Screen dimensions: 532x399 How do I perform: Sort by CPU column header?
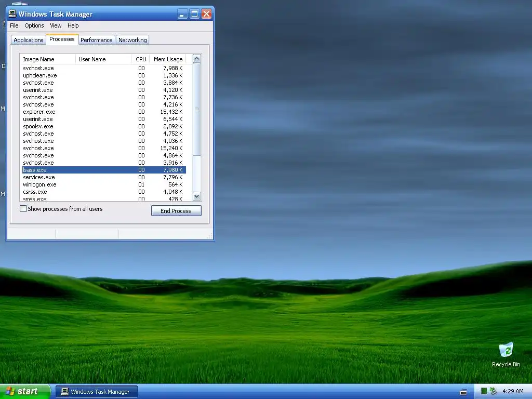click(140, 59)
